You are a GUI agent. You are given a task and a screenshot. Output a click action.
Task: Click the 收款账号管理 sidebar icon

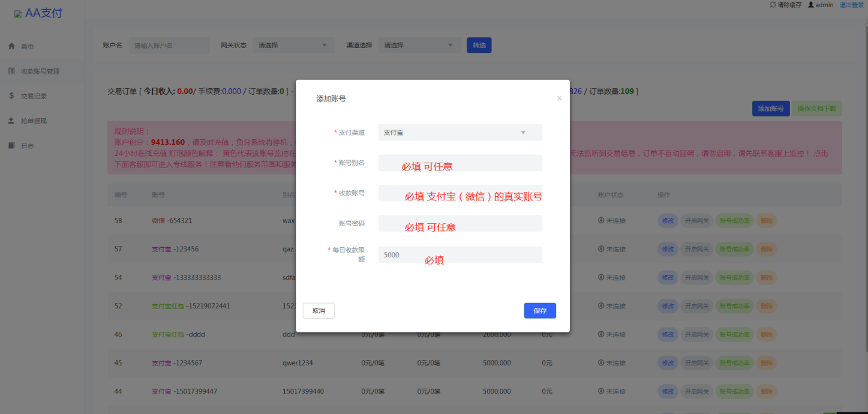11,71
